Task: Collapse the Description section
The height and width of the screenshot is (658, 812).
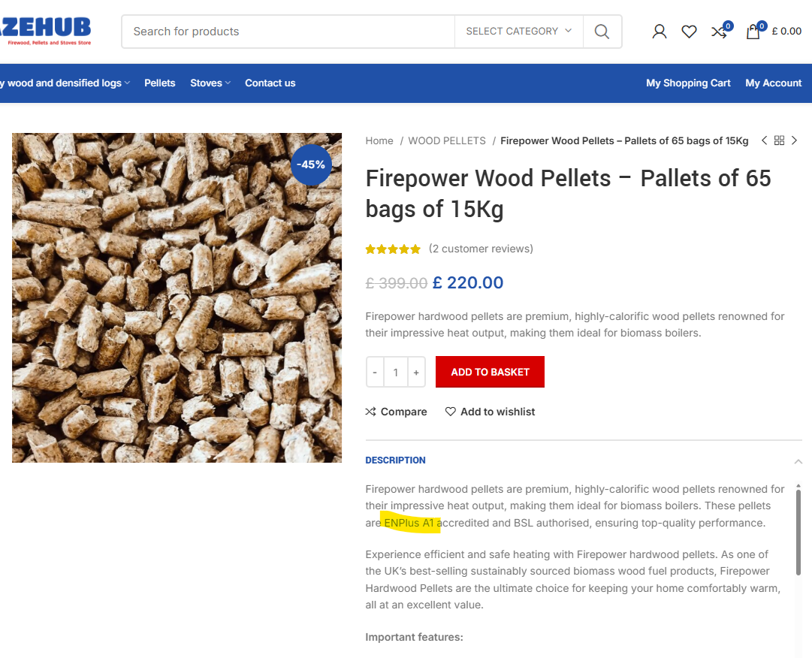Action: point(798,461)
